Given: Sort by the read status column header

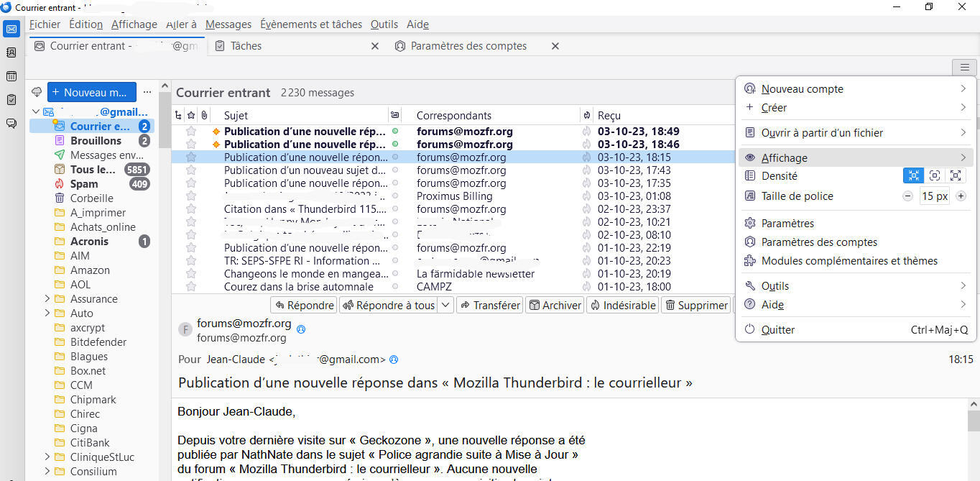Looking at the screenshot, I should pos(394,115).
